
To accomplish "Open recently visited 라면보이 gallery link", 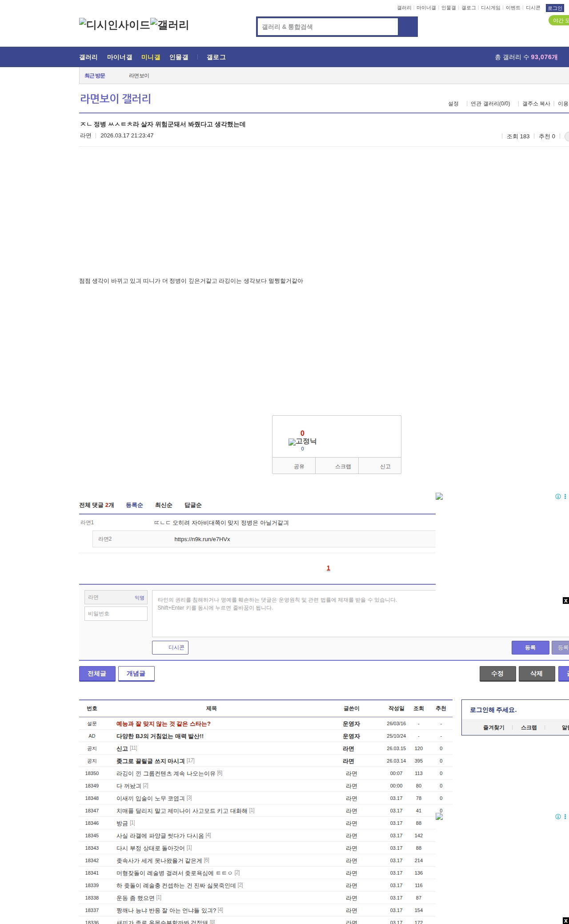I will [x=139, y=76].
